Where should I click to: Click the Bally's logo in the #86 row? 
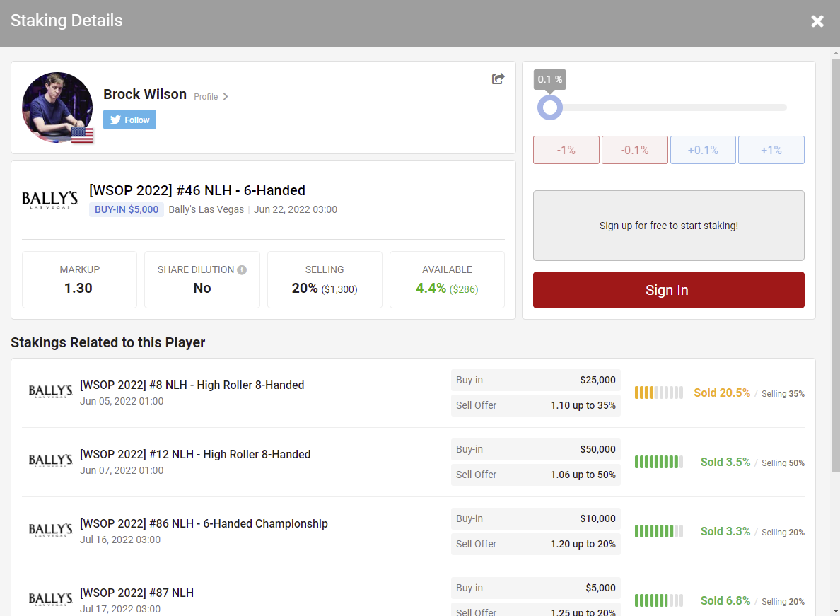pyautogui.click(x=50, y=530)
